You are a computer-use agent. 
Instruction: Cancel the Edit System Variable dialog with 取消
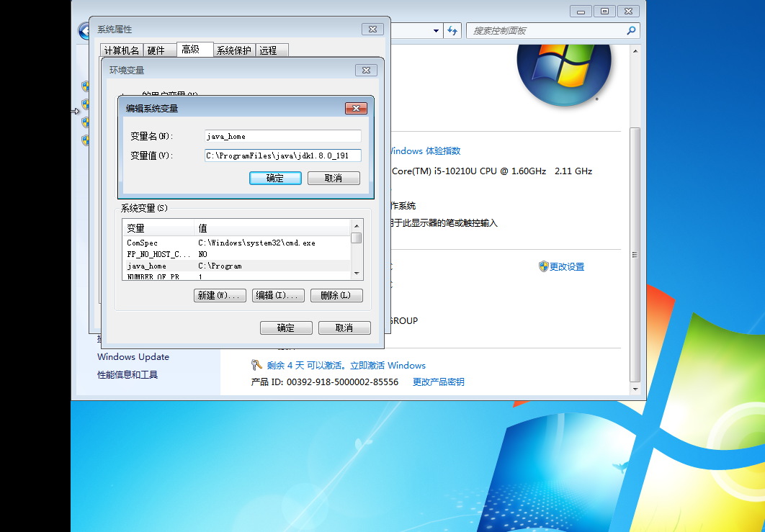334,178
